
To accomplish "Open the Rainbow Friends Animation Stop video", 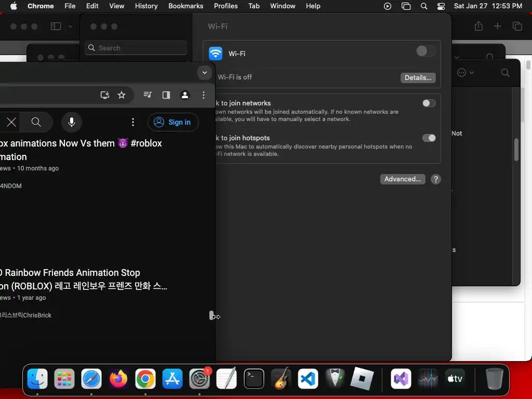I will (x=84, y=279).
